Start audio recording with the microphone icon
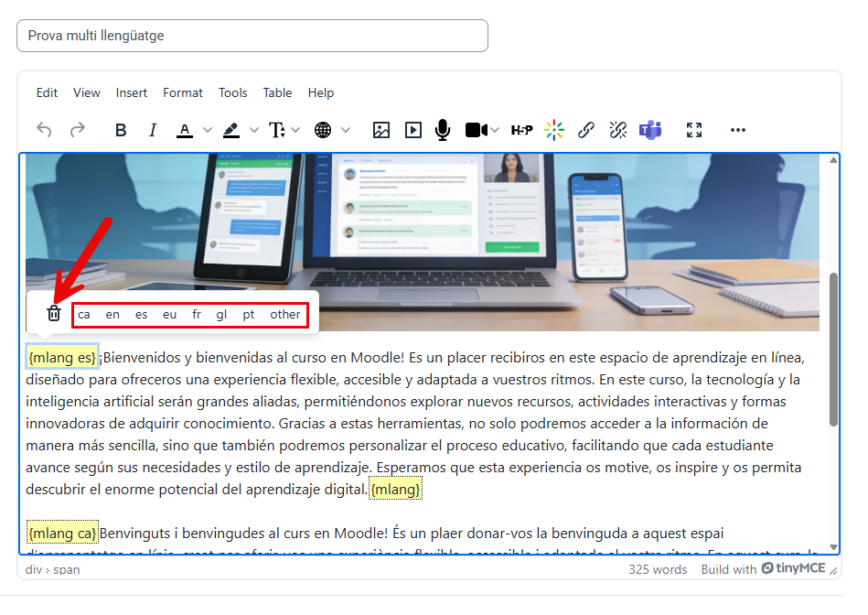Viewport: 868px width, 615px height. click(443, 130)
